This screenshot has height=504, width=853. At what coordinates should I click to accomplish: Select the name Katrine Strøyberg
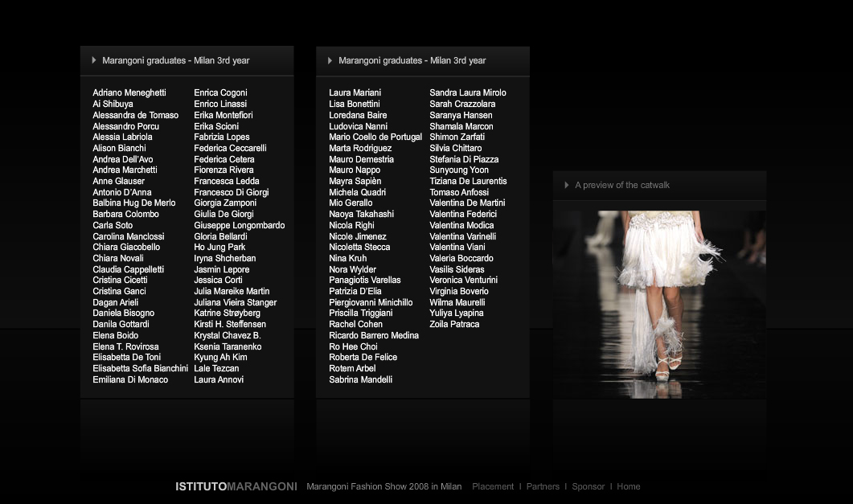click(x=227, y=313)
